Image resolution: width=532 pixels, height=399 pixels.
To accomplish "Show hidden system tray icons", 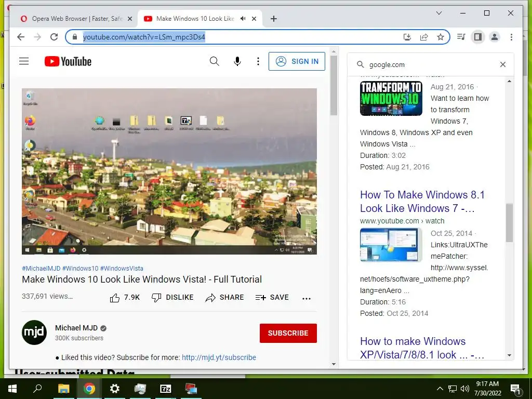I will click(440, 389).
